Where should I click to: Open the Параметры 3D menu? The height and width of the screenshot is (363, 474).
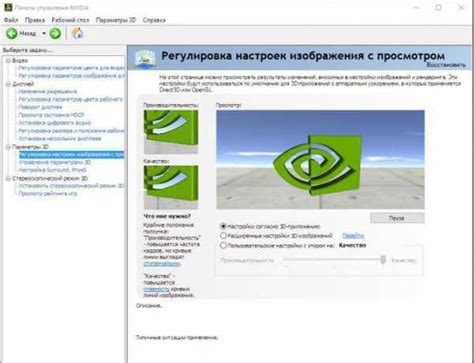click(x=116, y=20)
